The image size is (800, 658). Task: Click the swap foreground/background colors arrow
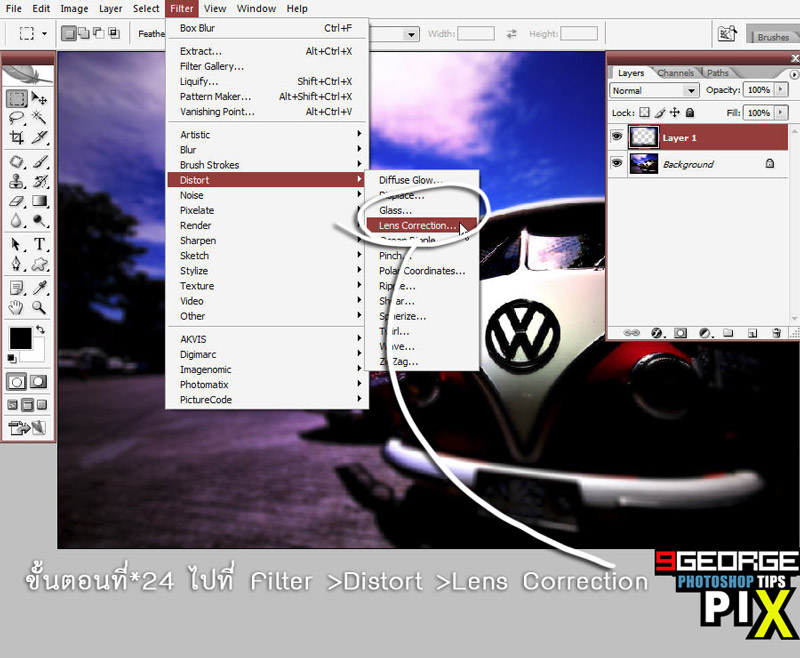(x=40, y=330)
